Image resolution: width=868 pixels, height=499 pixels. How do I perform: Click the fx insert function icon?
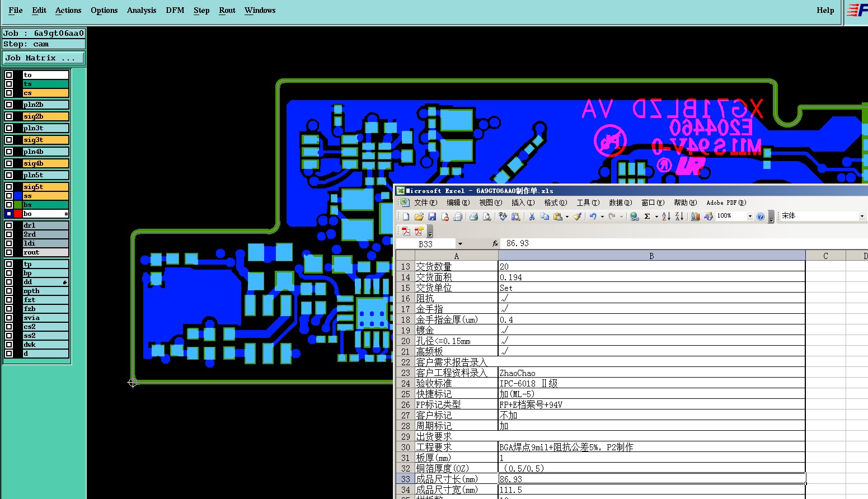pyautogui.click(x=495, y=243)
